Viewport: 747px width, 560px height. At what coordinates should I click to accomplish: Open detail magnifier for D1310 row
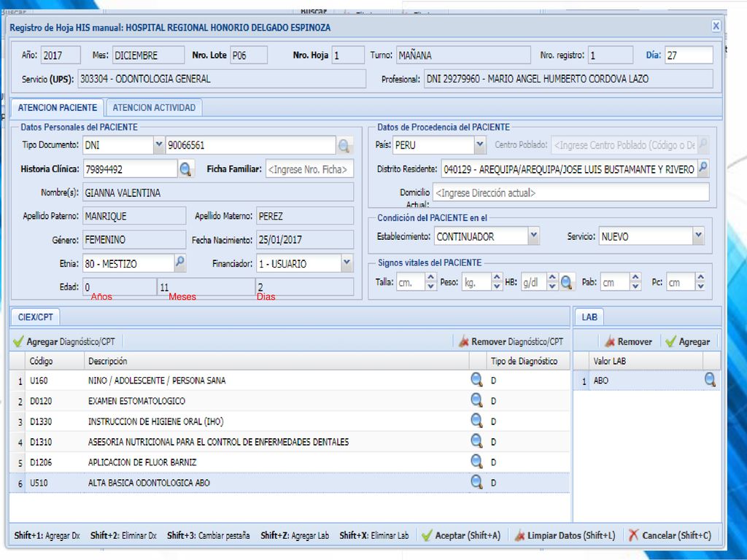tap(476, 441)
